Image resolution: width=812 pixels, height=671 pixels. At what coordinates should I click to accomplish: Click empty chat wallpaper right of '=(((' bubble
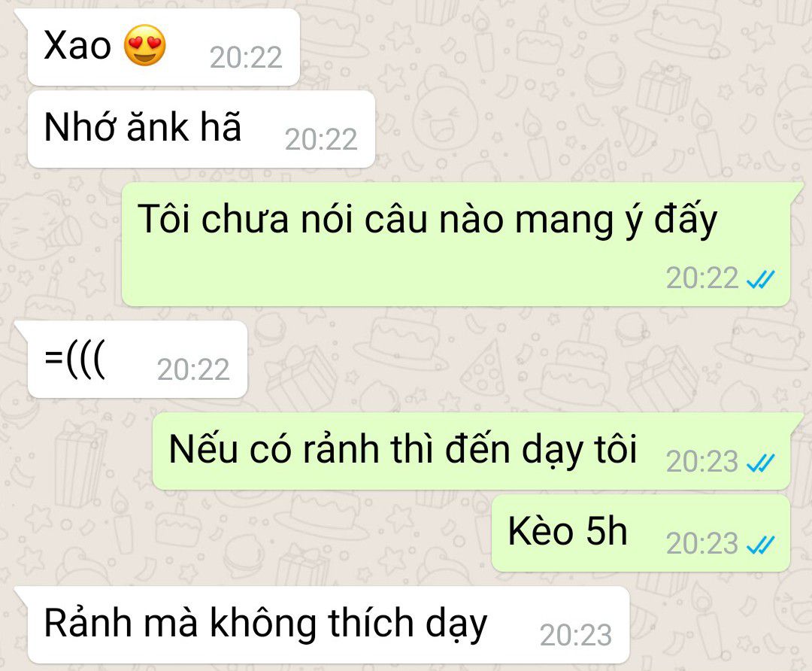(518, 360)
